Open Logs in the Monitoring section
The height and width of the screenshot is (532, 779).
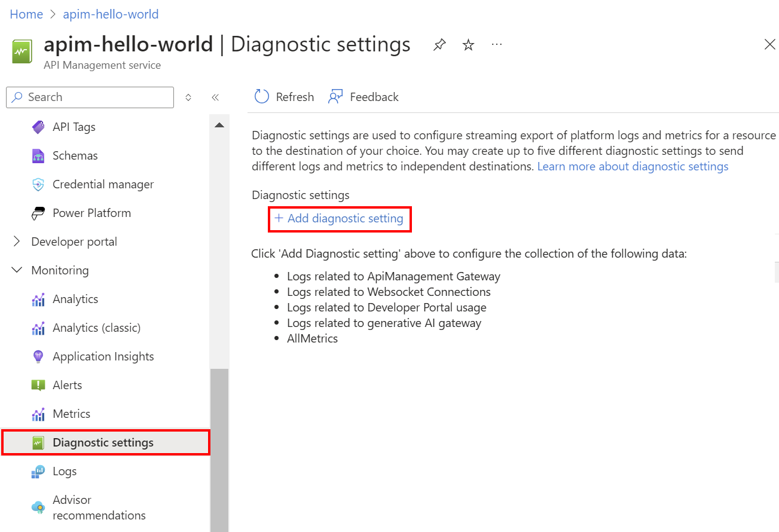(x=65, y=471)
